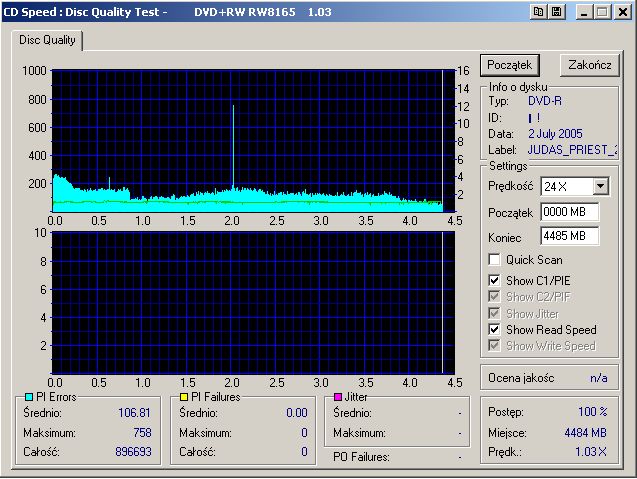Toggle the Show C1/PIE checkbox
Viewport: 637px width, 479px height.
point(494,280)
